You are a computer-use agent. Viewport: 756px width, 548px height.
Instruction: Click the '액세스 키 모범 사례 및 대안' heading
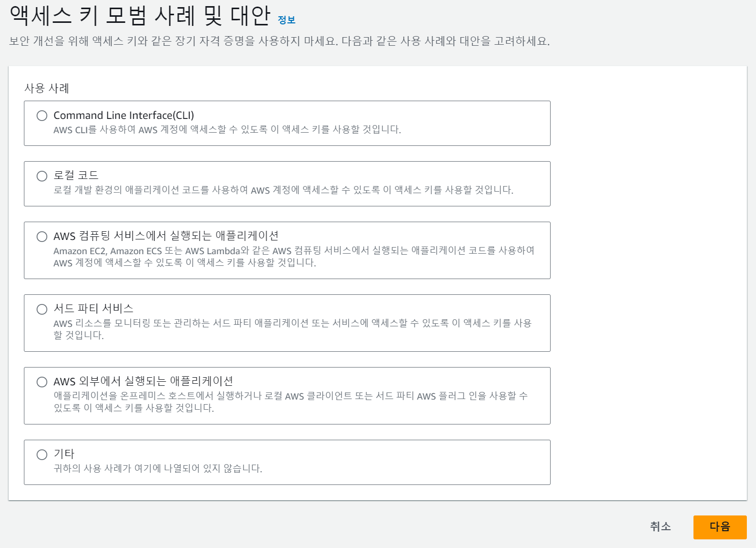[140, 15]
